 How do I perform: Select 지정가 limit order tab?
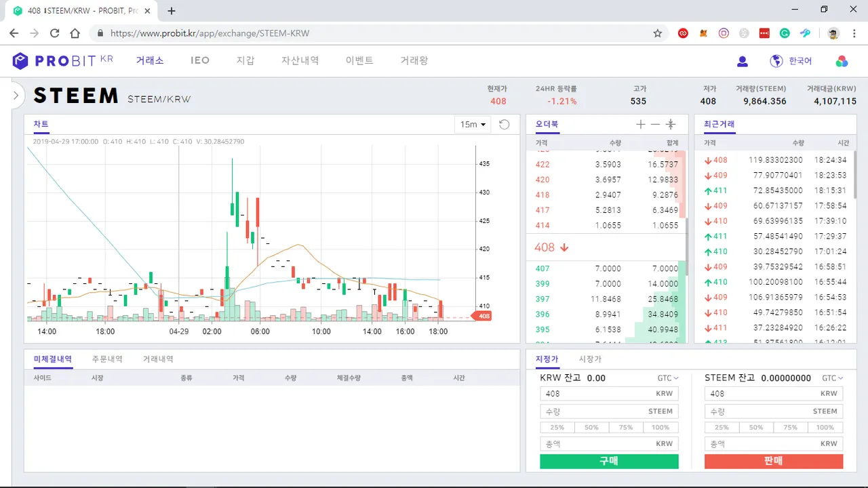point(547,359)
